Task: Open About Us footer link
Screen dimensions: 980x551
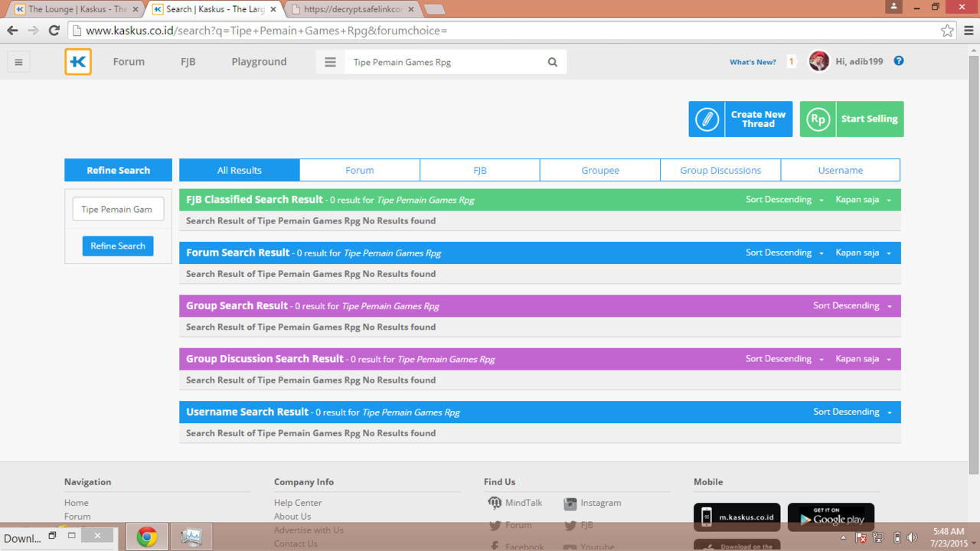Action: point(292,517)
